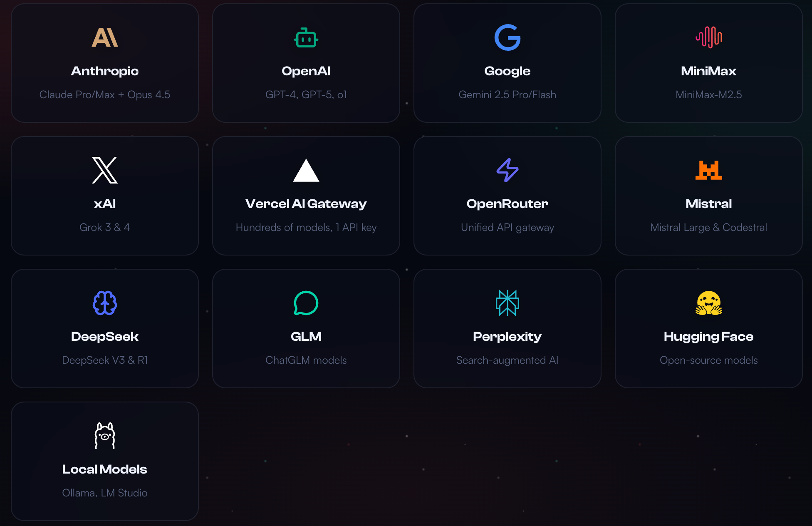812x526 pixels.
Task: Click the Perplexity star-shaped logo
Action: pyautogui.click(x=507, y=303)
